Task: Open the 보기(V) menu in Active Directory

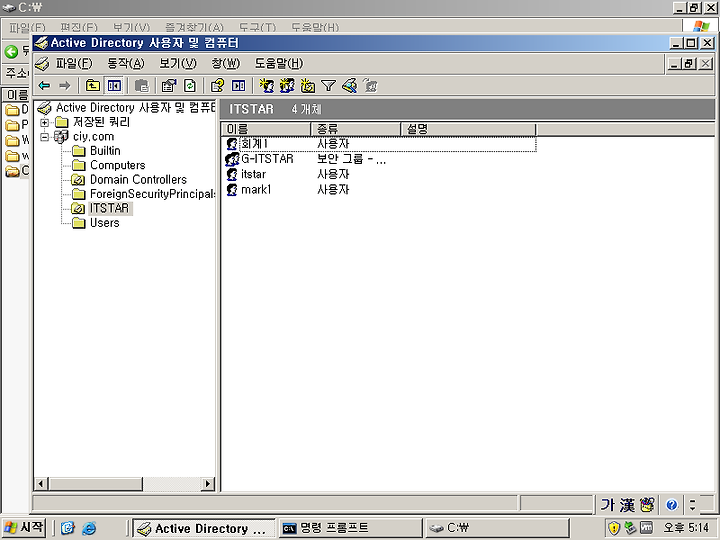Action: [x=178, y=63]
